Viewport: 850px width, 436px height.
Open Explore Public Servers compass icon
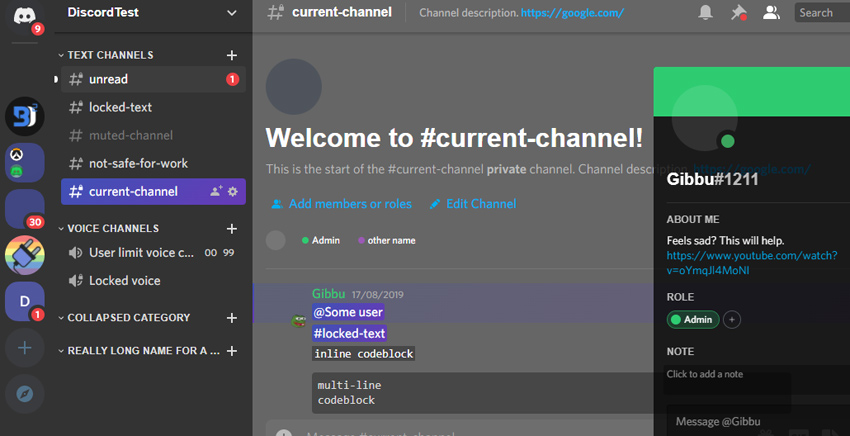[x=24, y=394]
